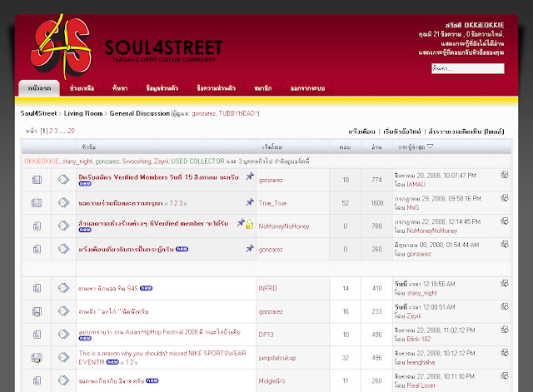Viewport: 533px width, 392px height.
Task: Go to Living Room breadcrumb link
Action: (83, 113)
